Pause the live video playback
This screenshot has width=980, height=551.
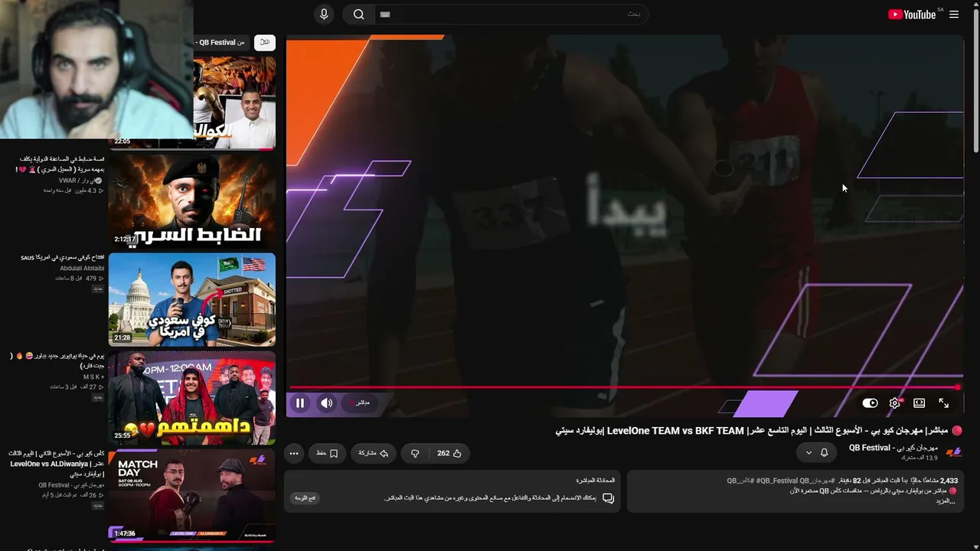click(x=300, y=403)
